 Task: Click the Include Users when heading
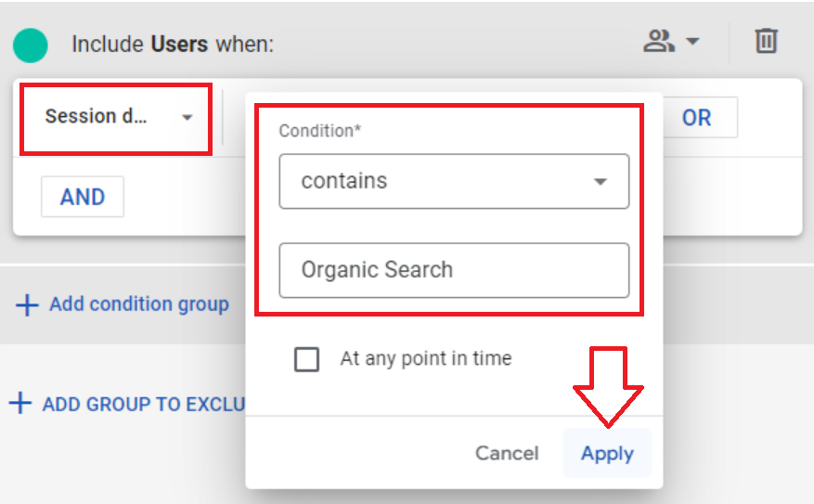173,45
